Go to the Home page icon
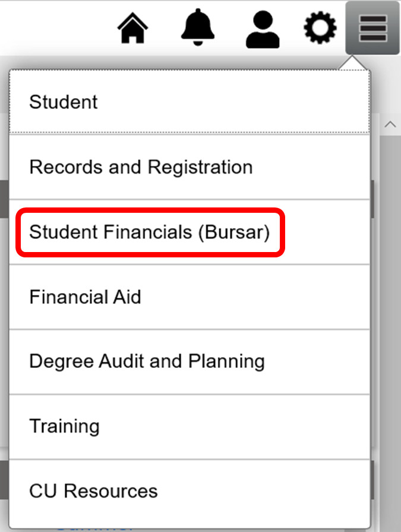 [x=132, y=28]
